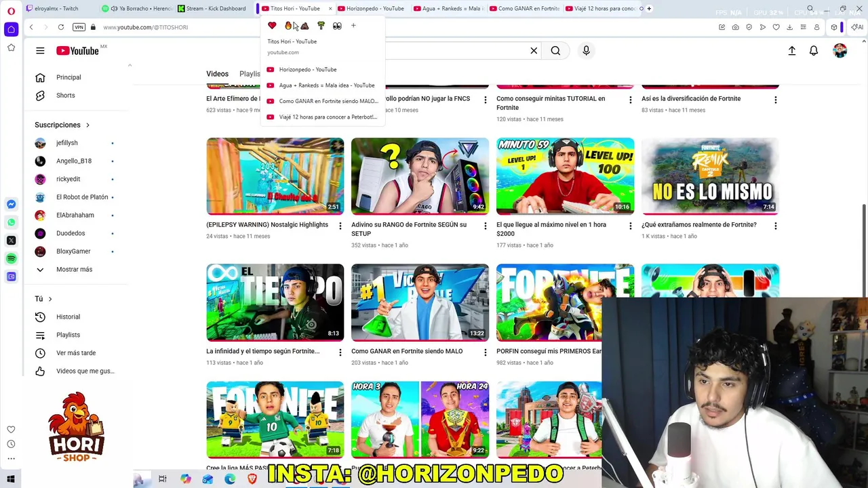Click the heart emoji reaction in tab popup

pyautogui.click(x=272, y=26)
